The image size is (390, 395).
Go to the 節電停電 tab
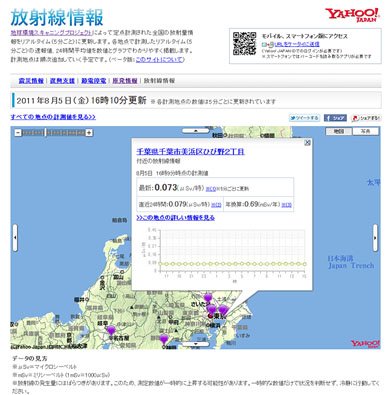94,81
